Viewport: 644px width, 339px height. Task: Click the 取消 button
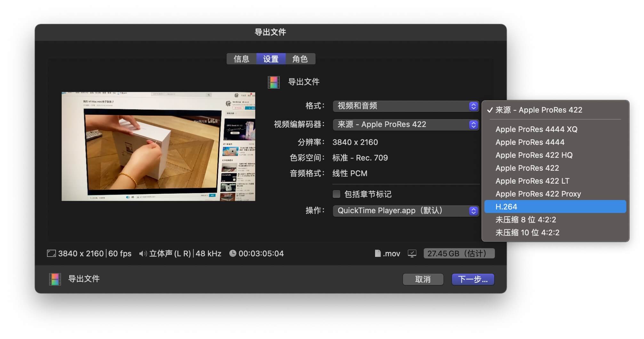pos(423,279)
